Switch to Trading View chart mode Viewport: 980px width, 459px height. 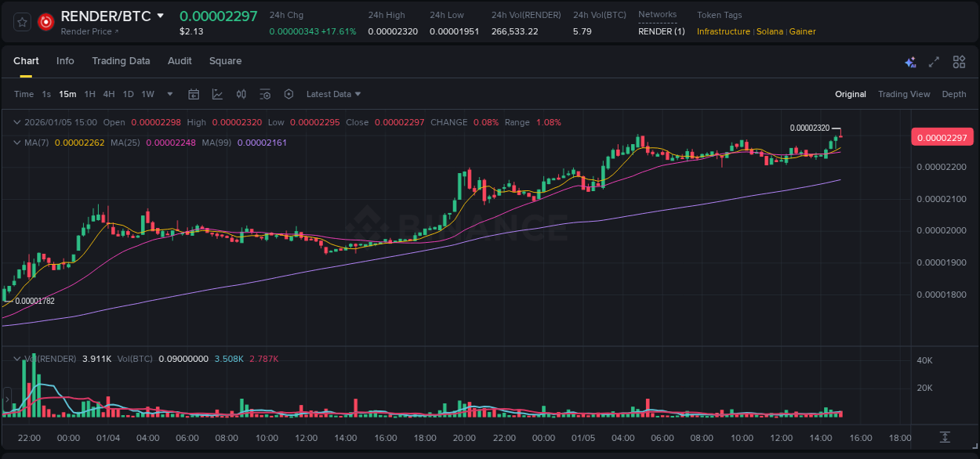pyautogui.click(x=904, y=94)
